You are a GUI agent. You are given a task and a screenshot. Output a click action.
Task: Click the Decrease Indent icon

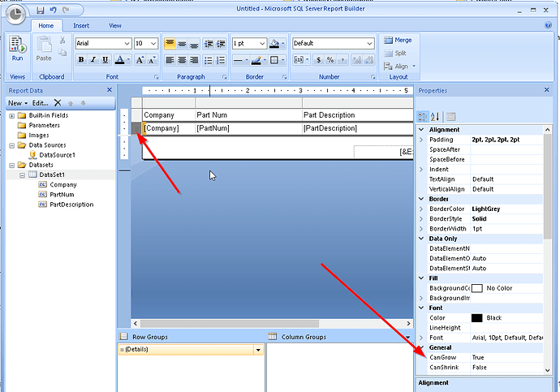(x=209, y=44)
